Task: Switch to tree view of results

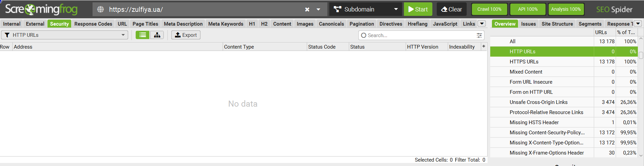Action: [x=157, y=35]
